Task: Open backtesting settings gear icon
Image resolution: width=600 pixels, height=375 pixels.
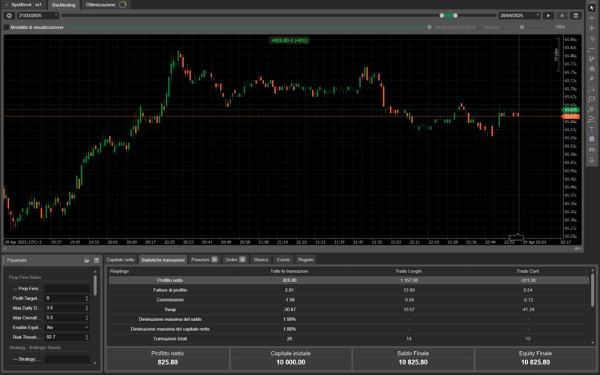Action: 9,16
